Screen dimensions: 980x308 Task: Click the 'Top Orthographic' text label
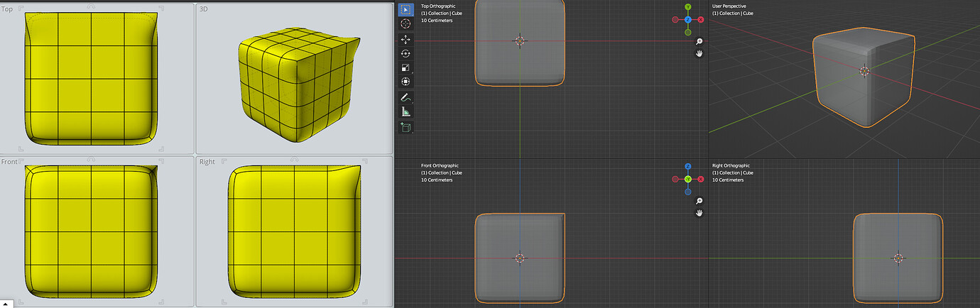coord(439,6)
